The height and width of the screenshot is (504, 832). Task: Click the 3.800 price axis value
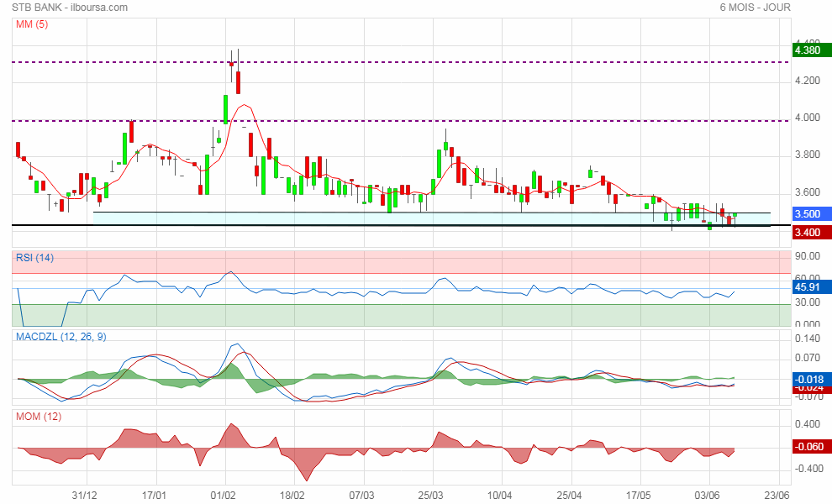(x=808, y=155)
